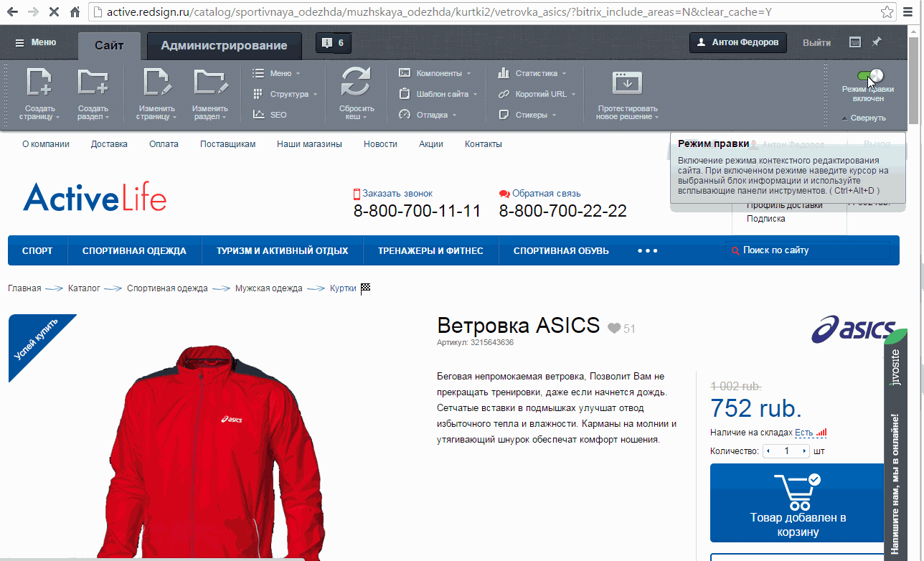Open Туризм и активный отдых menu
Image resolution: width=924 pixels, height=561 pixels.
[x=283, y=251]
